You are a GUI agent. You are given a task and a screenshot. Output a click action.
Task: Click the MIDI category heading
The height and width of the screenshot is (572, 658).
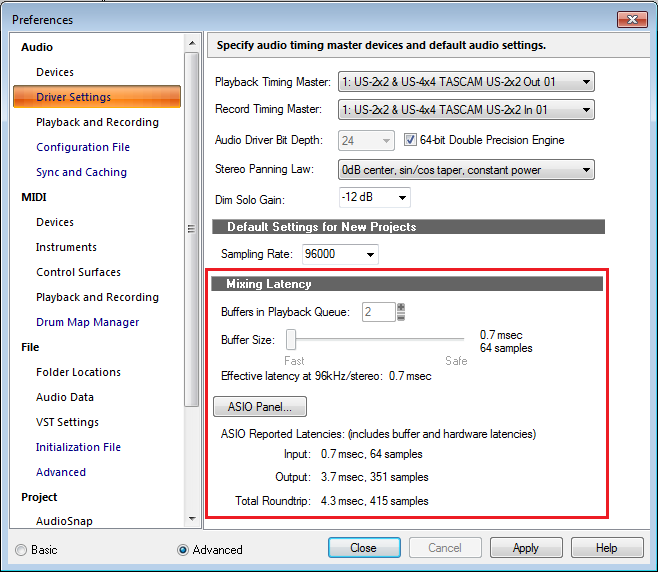(34, 197)
